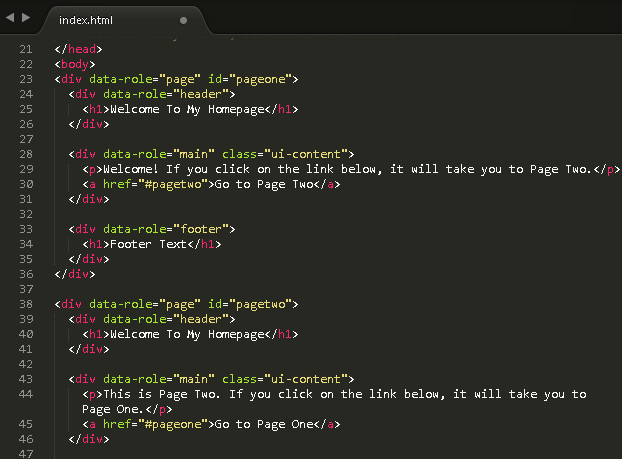Click class="ui-content" on line 43
This screenshot has width=622, height=459.
tap(285, 379)
